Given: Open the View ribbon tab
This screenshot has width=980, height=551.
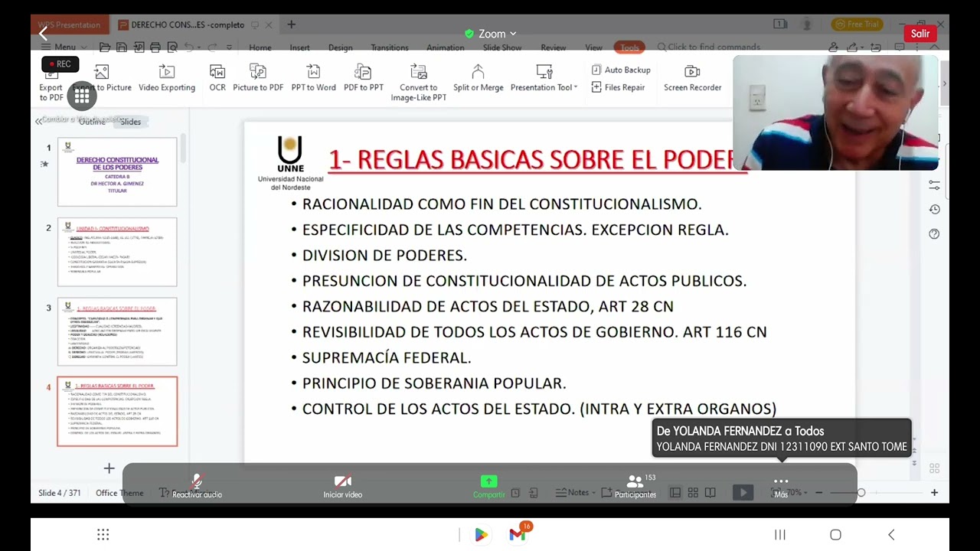Looking at the screenshot, I should coord(594,47).
